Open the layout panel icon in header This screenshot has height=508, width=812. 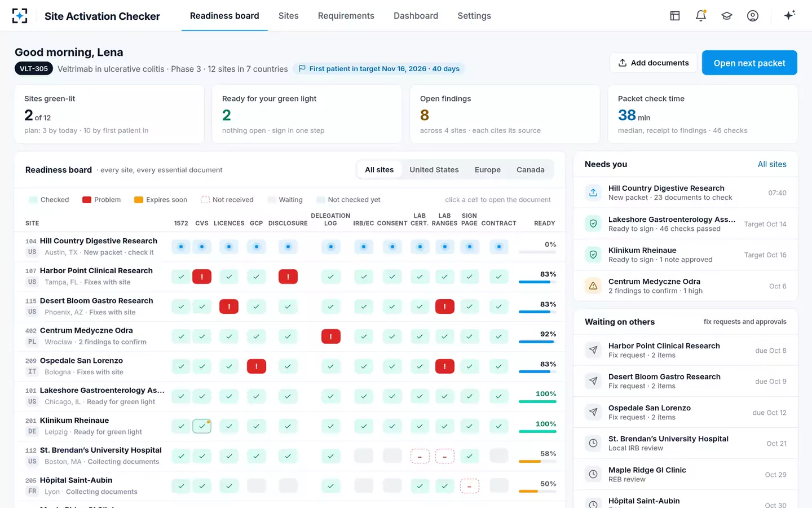[x=675, y=16]
